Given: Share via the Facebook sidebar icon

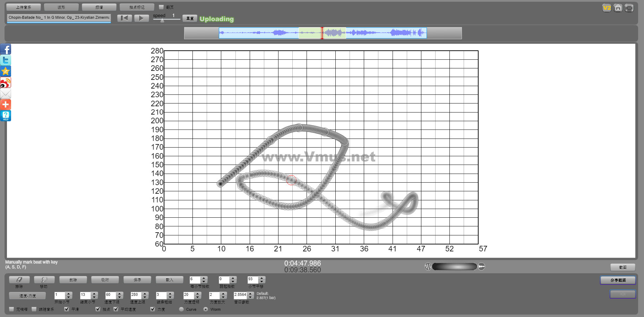Looking at the screenshot, I should 6,49.
